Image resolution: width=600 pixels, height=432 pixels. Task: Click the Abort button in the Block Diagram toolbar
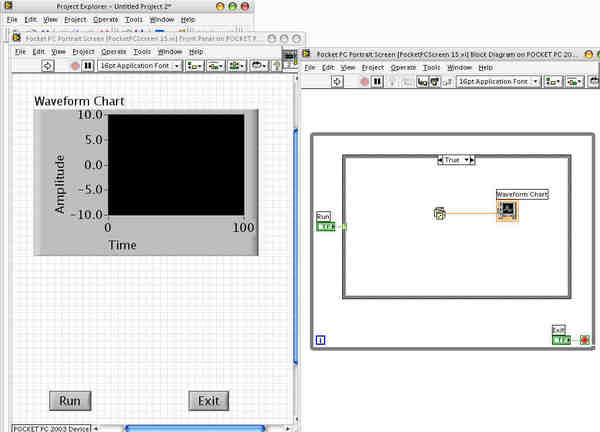tap(365, 82)
